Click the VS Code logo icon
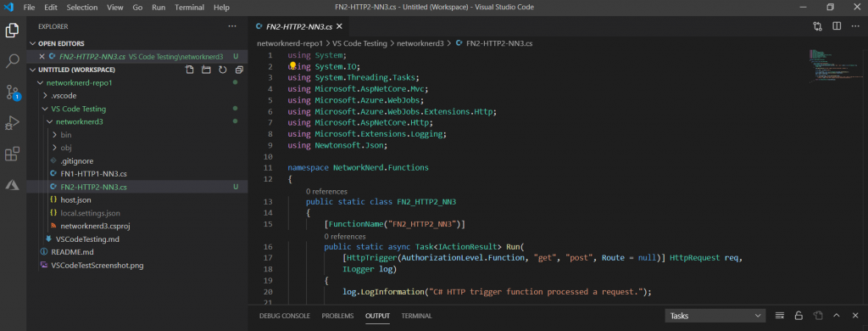 8,7
